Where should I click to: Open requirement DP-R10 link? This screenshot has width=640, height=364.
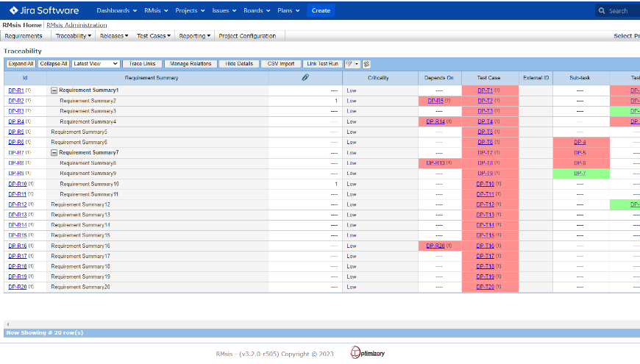(17, 184)
